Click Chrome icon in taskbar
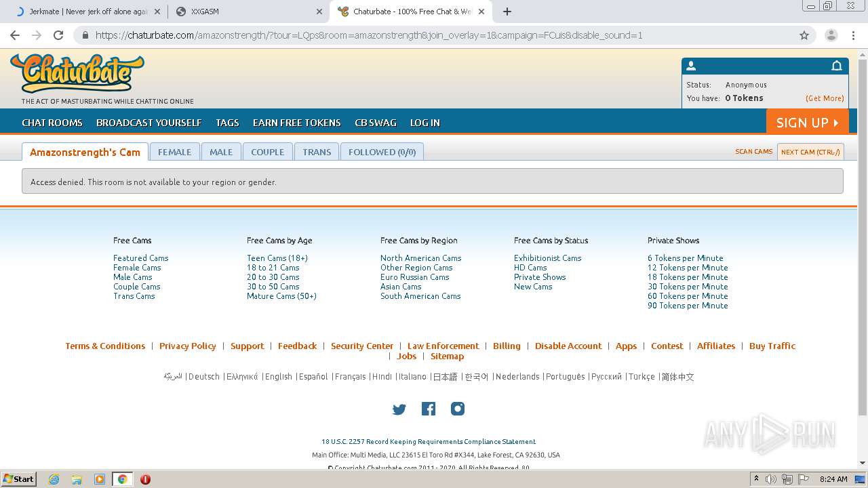This screenshot has height=488, width=868. [x=122, y=479]
